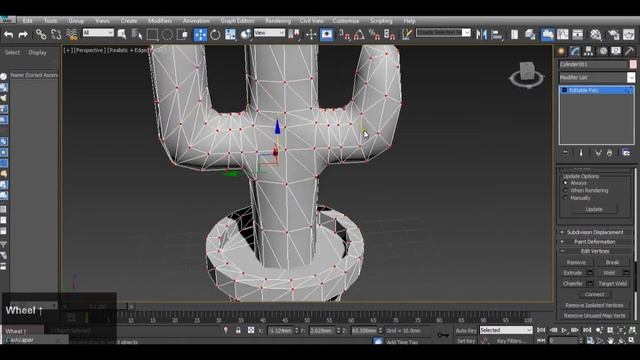
Task: Select the Unlink Selection tool
Action: [56, 35]
